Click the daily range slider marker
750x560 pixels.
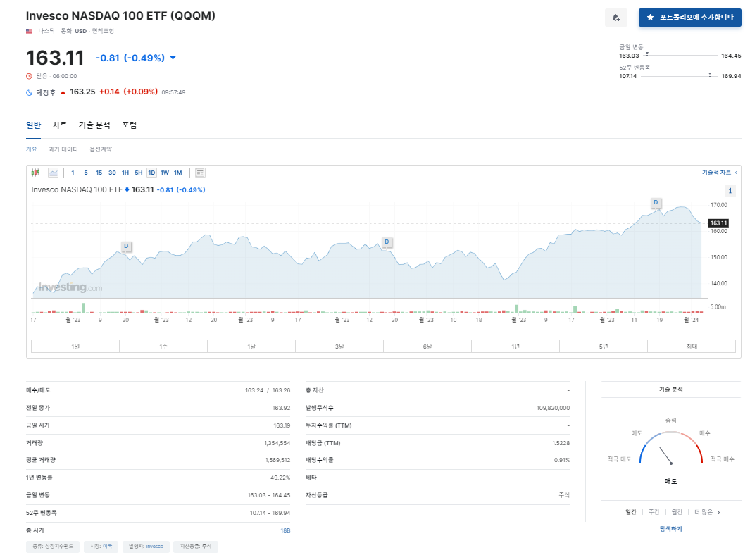pos(647,54)
